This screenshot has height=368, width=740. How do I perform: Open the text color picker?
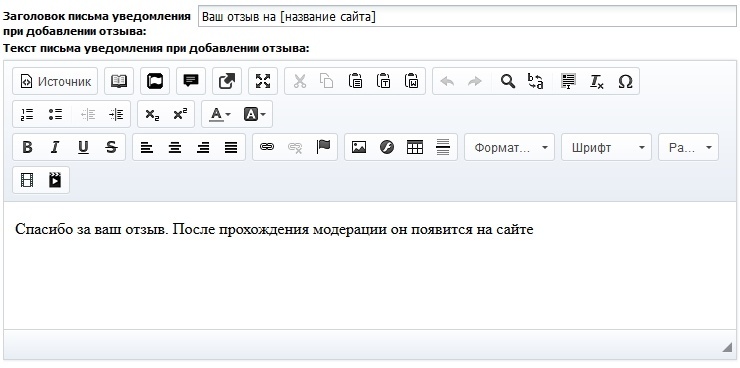point(219,114)
